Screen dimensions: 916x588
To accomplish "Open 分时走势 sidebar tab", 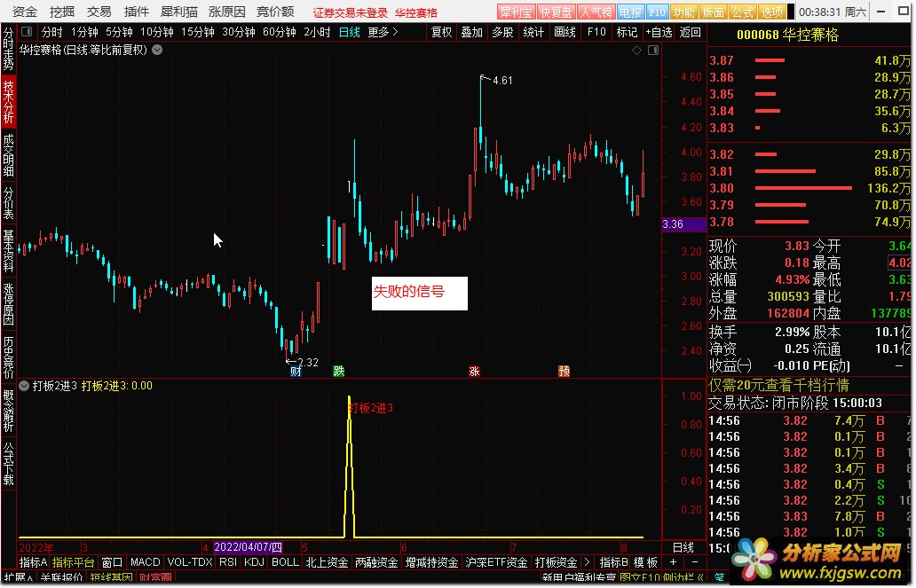I will click(x=8, y=49).
